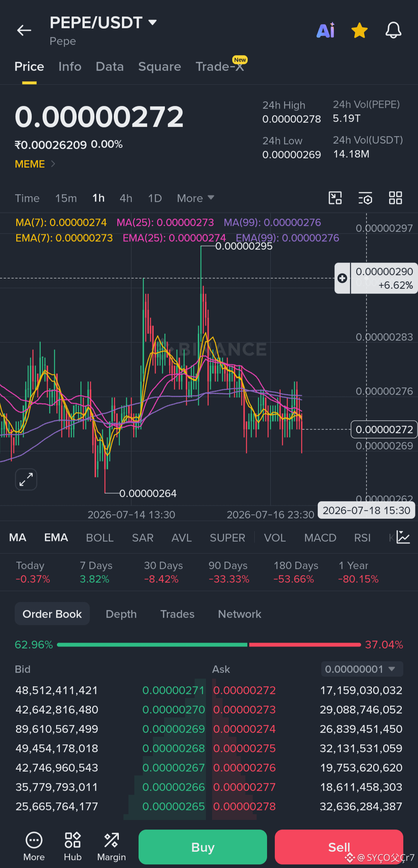Toggle the VOL sub-indicator
Screen dimensions: 418x868
pyautogui.click(x=275, y=537)
